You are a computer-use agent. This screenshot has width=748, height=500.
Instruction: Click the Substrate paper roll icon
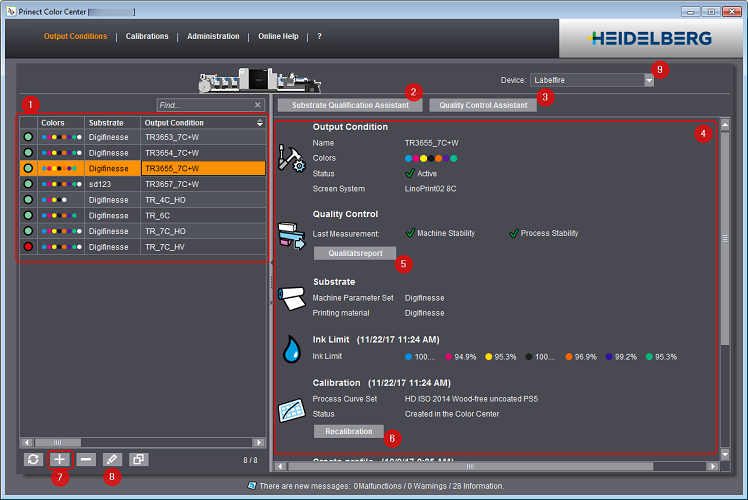(291, 298)
